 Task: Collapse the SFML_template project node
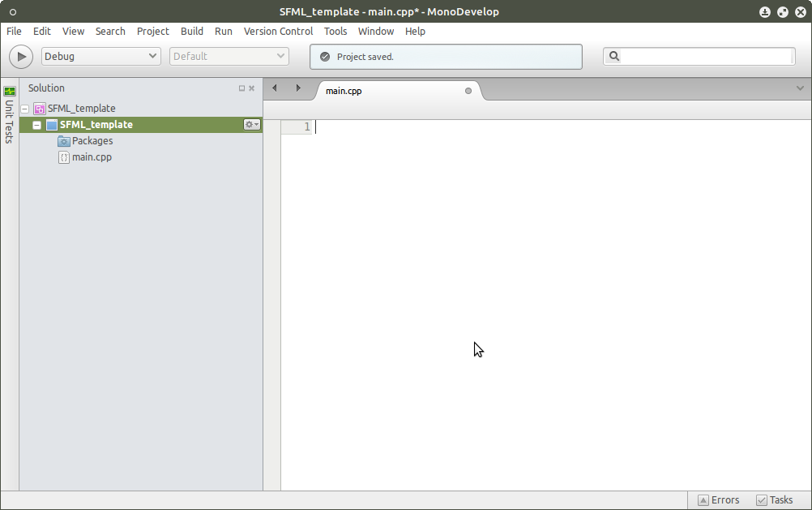[36, 124]
